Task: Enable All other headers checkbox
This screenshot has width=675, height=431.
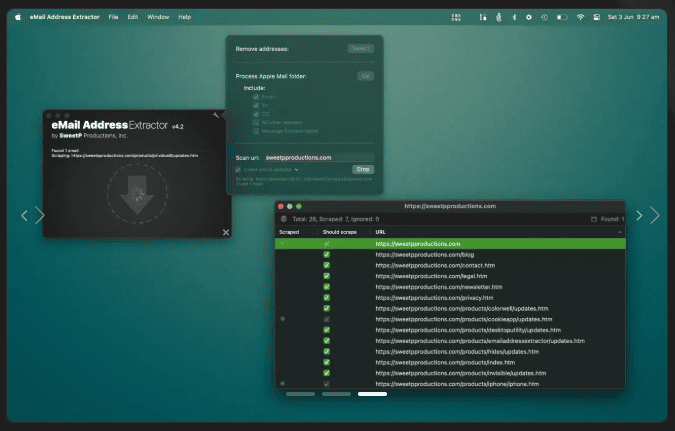Action: point(256,122)
